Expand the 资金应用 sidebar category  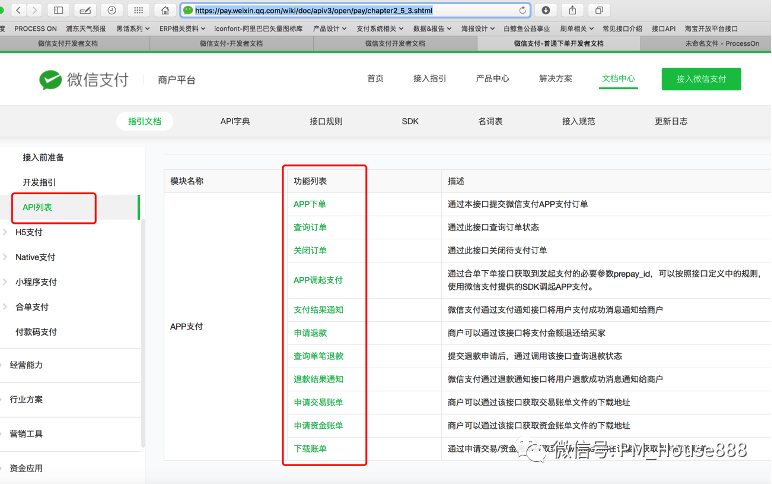coord(26,468)
